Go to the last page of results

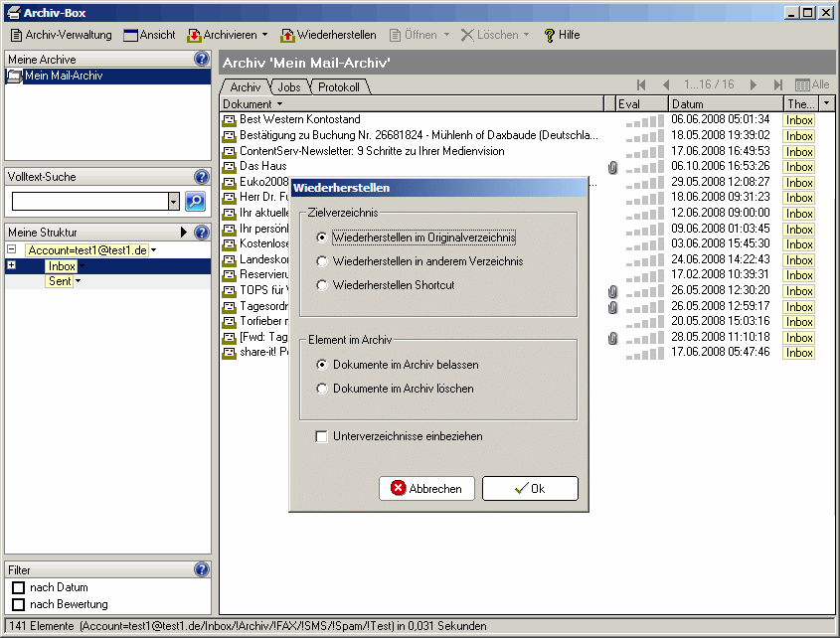[x=778, y=85]
